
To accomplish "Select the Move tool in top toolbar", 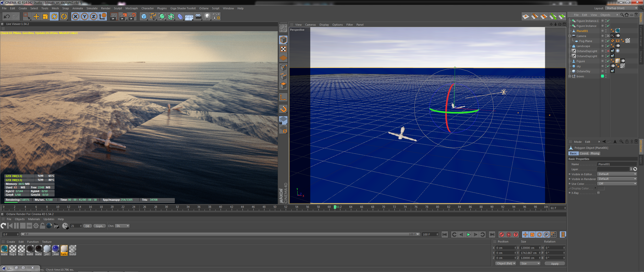I will click(x=36, y=17).
